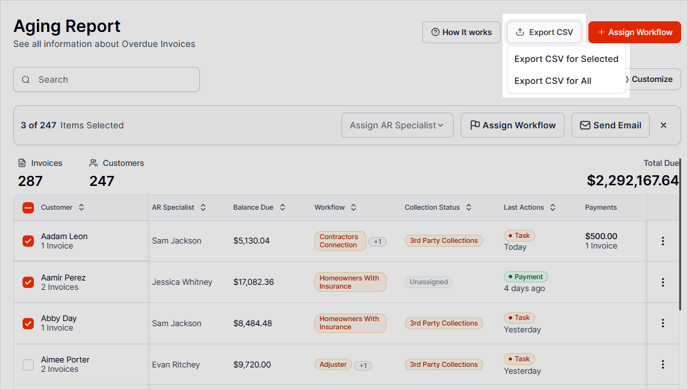Uncheck Abby Day row checkbox
This screenshot has height=390, width=688.
coord(28,323)
